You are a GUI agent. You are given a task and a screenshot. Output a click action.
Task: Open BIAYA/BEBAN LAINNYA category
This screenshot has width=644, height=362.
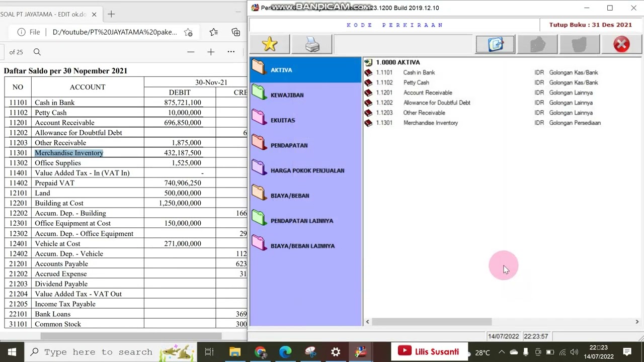(x=305, y=246)
